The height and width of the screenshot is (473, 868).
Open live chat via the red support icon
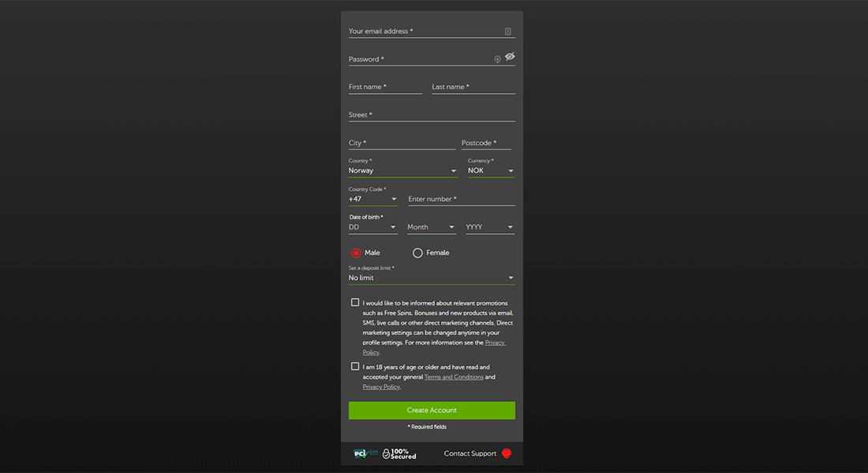click(x=506, y=453)
